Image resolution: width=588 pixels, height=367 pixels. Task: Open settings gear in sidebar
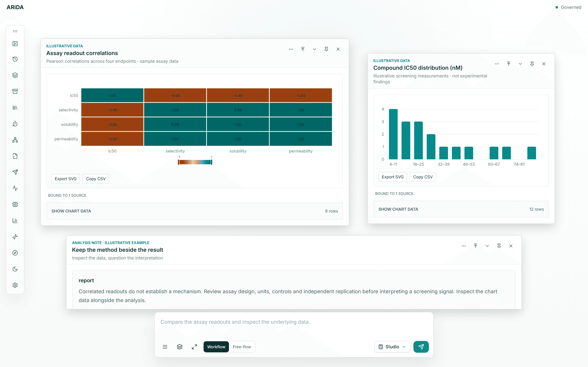[x=15, y=285]
